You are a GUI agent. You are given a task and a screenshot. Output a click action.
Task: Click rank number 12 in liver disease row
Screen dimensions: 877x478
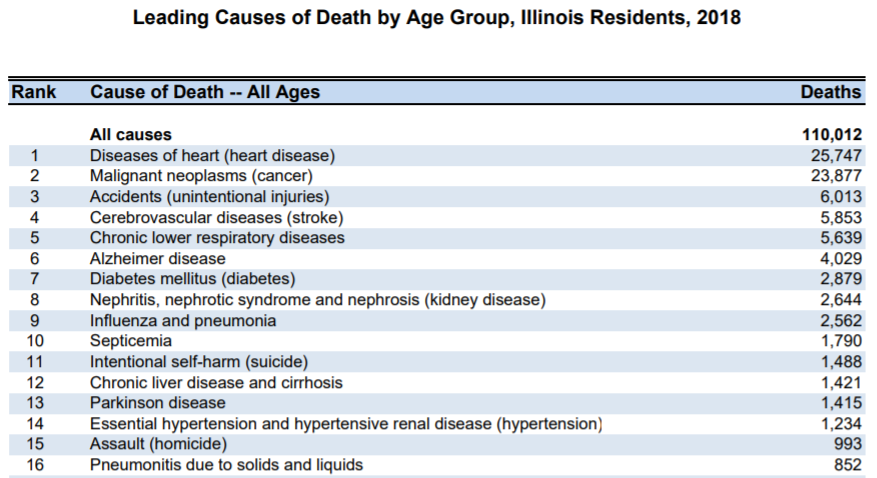pos(35,382)
